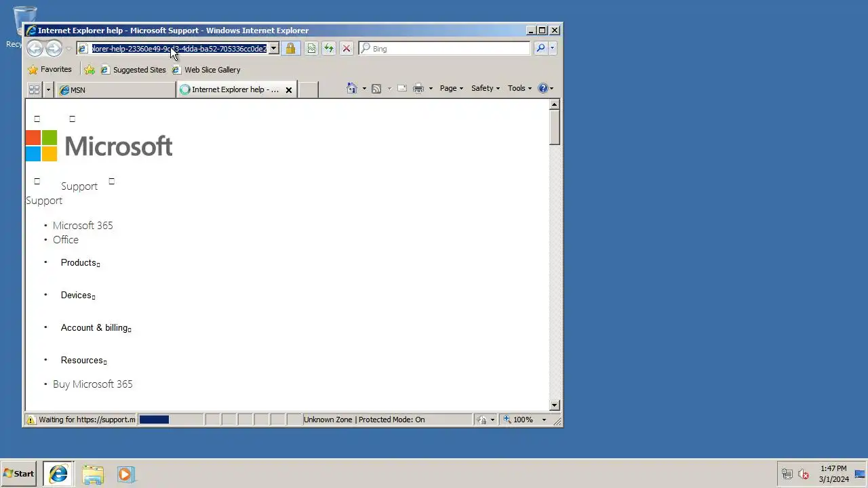Close the Internet Explorer help tab
This screenshot has width=868, height=488.
point(288,89)
